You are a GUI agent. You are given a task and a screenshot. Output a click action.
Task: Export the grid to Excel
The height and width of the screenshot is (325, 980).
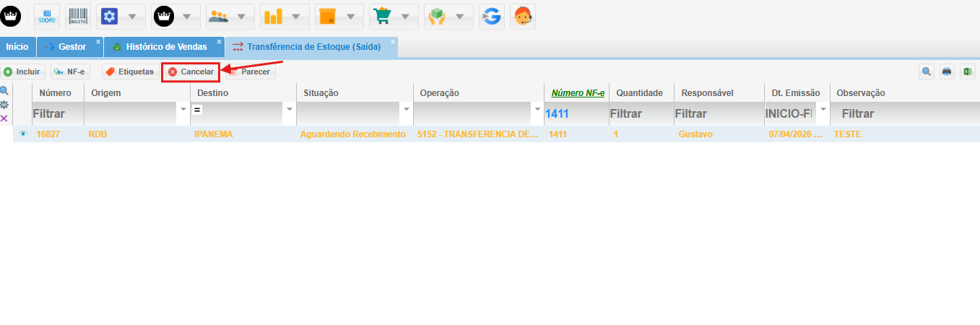(x=967, y=71)
